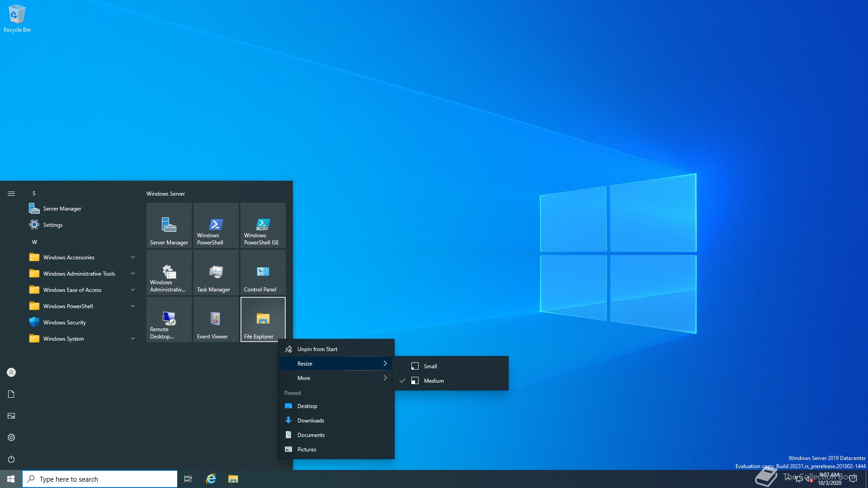Open pinned Pictures from the context menu
Image resolution: width=868 pixels, height=488 pixels.
(336, 449)
